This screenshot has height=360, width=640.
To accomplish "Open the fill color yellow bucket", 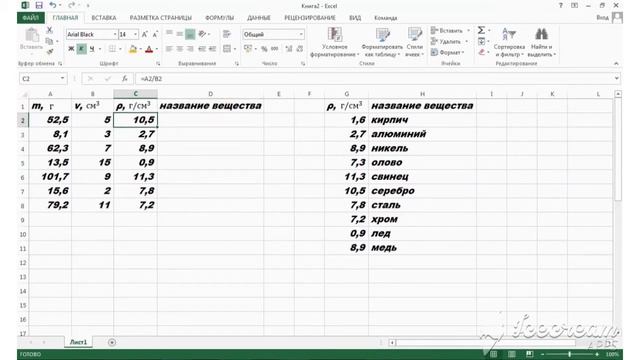I will (x=133, y=49).
